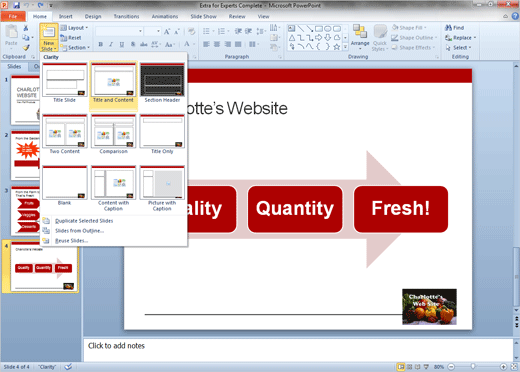Expand the Shape Outline dropdown

pos(414,38)
